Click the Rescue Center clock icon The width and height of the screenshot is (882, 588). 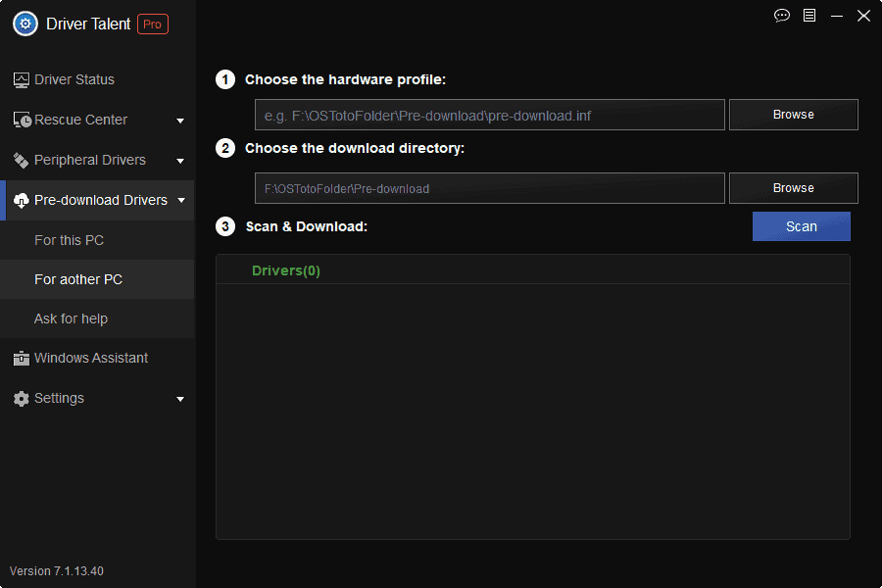point(21,120)
